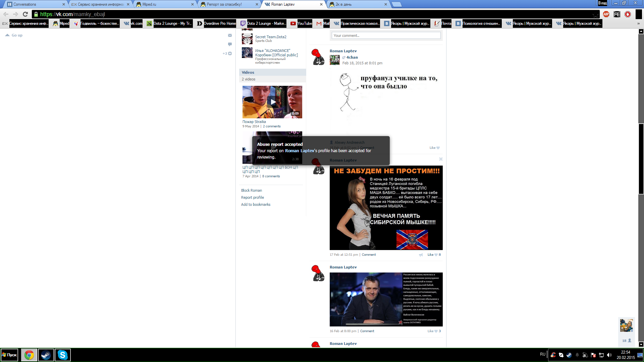The height and width of the screenshot is (362, 644).
Task: Click the share megaphone icon on 17 Feb post
Action: [421, 255]
